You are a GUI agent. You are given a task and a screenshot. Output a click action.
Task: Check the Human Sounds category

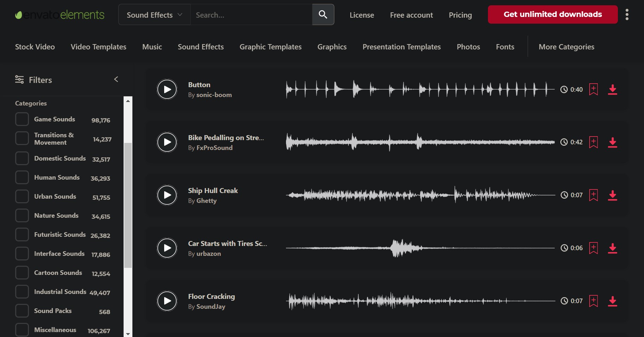22,177
